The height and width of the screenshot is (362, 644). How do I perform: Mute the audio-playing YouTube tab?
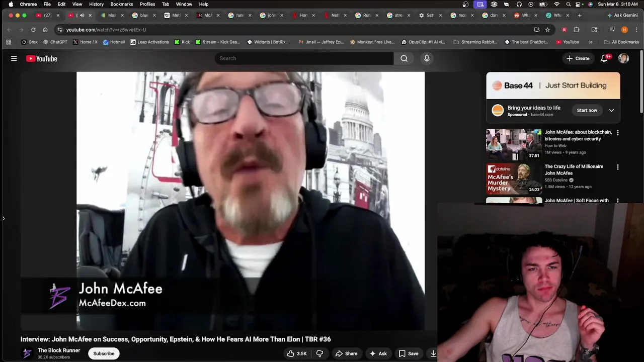point(82,15)
